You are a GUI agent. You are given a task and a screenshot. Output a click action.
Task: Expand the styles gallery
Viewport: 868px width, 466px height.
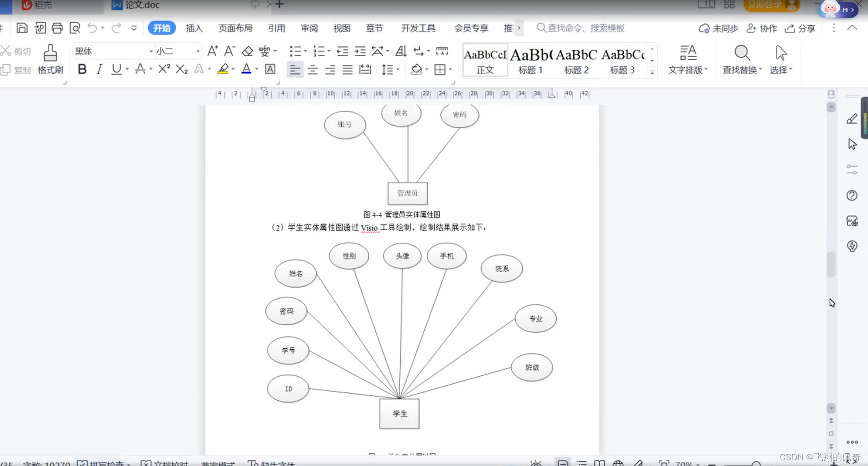(652, 72)
